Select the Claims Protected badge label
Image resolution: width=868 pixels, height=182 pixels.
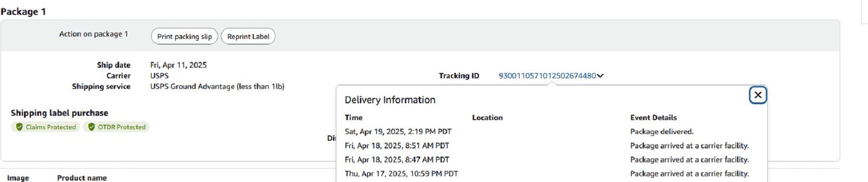point(51,127)
